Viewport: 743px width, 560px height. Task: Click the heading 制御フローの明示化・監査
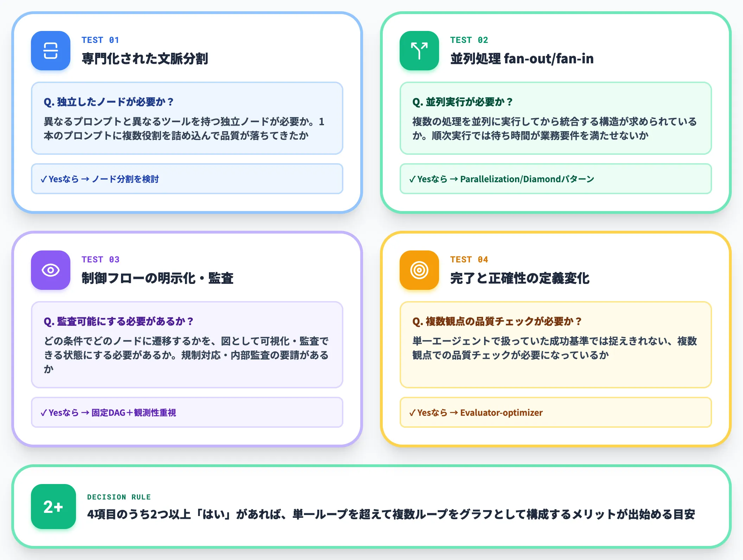pyautogui.click(x=158, y=278)
